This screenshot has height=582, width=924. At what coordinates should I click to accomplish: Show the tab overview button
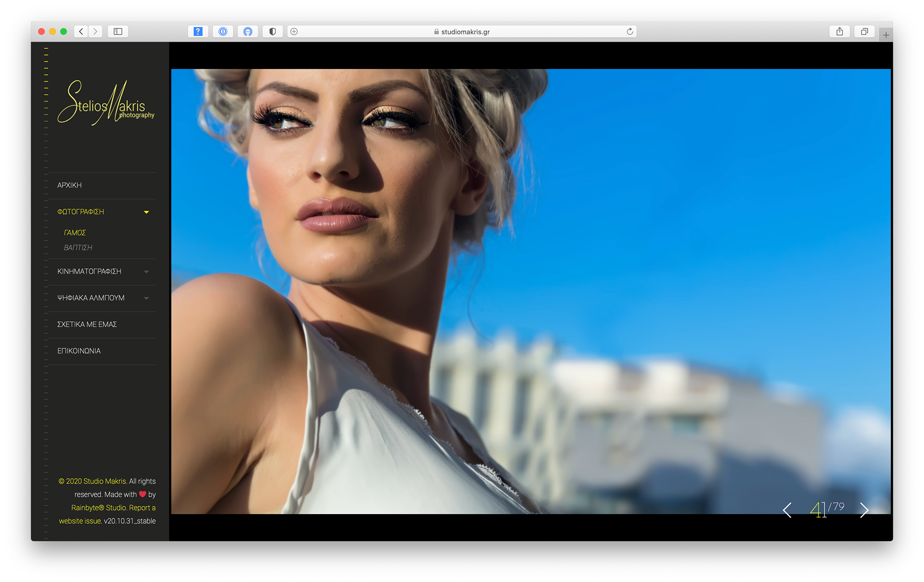coord(864,32)
